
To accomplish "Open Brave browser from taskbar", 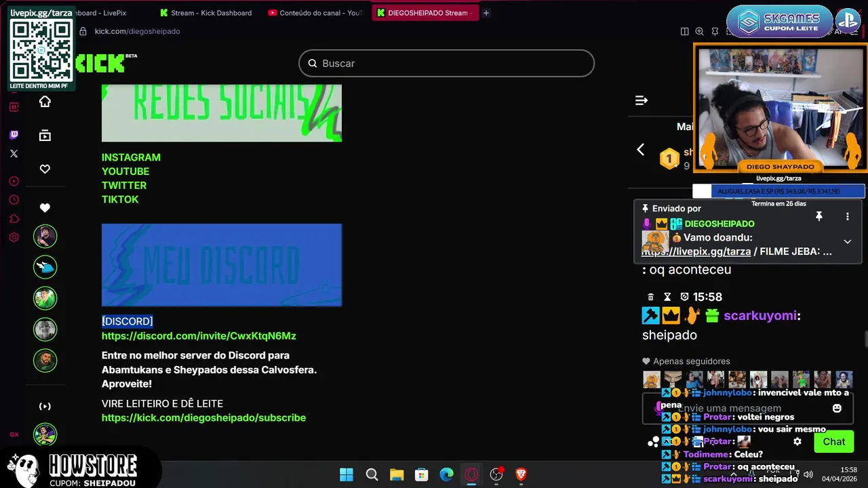I will pyautogui.click(x=521, y=474).
